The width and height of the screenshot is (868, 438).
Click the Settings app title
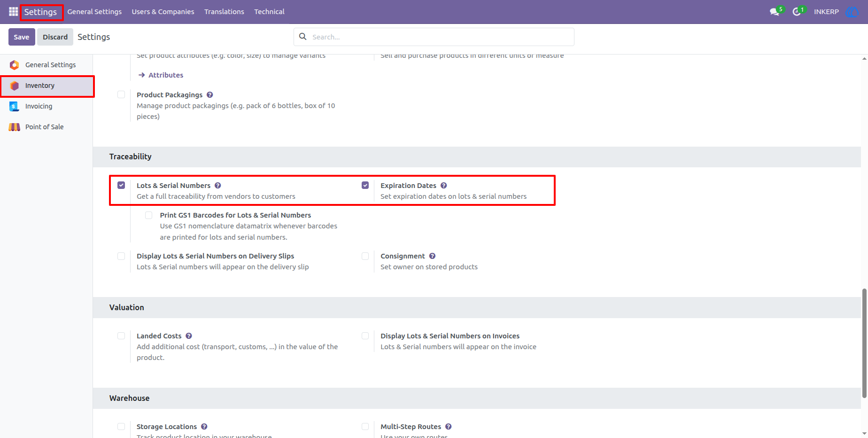click(40, 12)
